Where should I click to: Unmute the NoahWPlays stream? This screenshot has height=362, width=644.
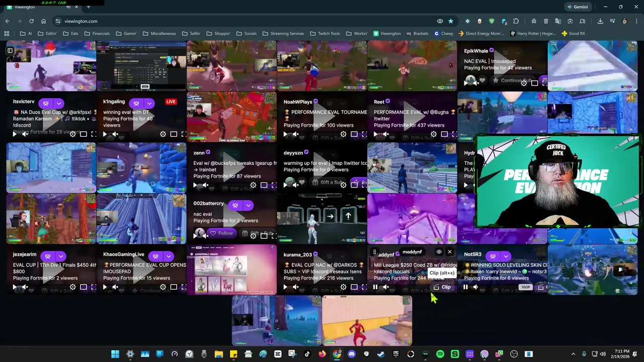tap(296, 134)
